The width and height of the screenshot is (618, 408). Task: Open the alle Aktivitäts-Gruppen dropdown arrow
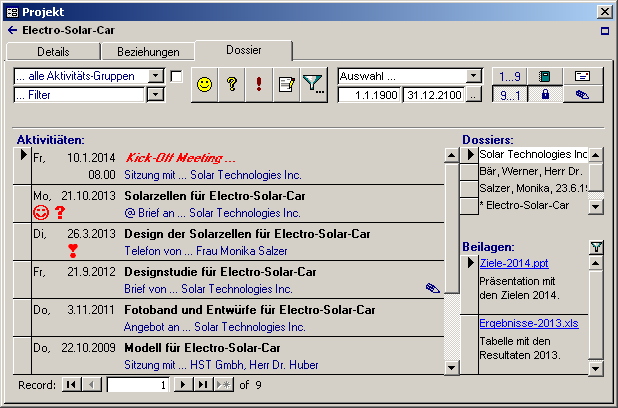click(156, 76)
